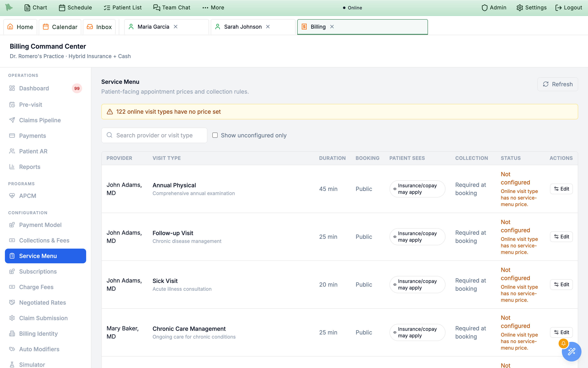Open Patient AR
This screenshot has height=368, width=588.
coord(46,151)
